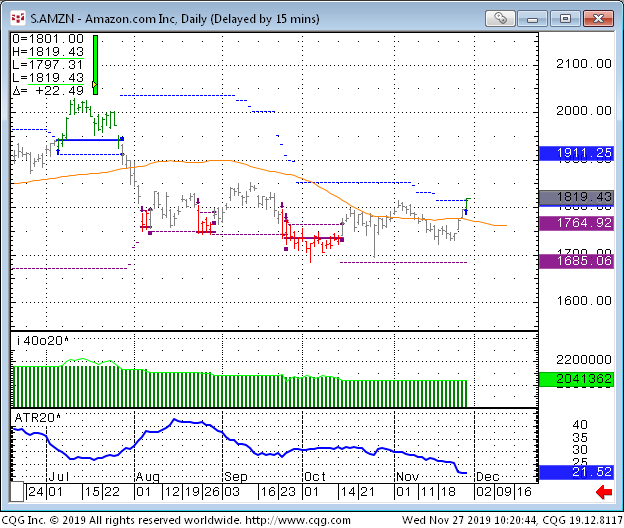
Task: Click the yellow arrow marker on green bar
Action: [x=94, y=84]
